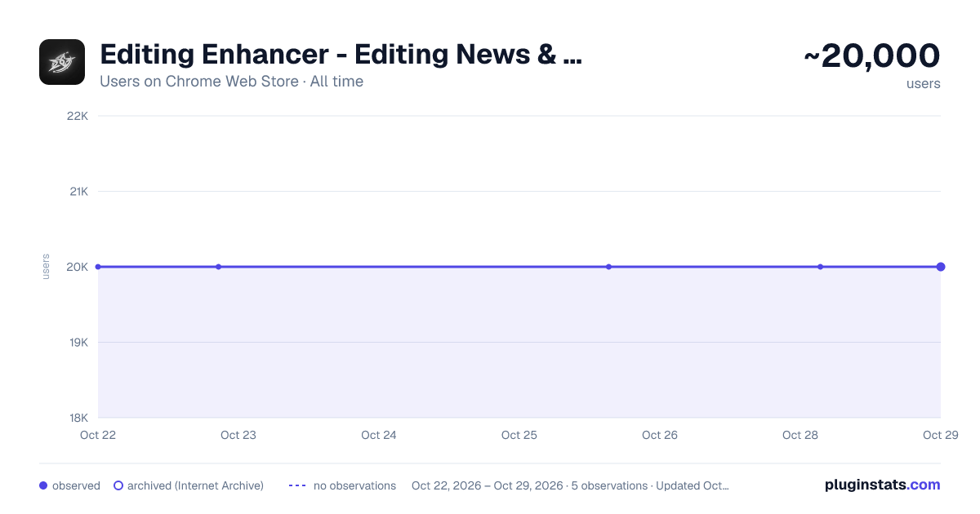The width and height of the screenshot is (980, 514).
Task: Click the Oct 24 x-axis label
Action: tap(379, 435)
